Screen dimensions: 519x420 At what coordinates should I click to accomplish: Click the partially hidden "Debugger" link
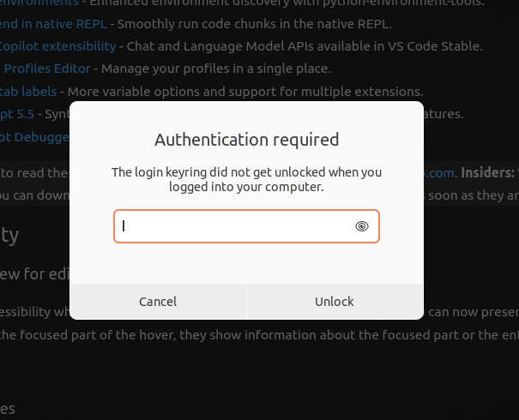[x=34, y=135]
